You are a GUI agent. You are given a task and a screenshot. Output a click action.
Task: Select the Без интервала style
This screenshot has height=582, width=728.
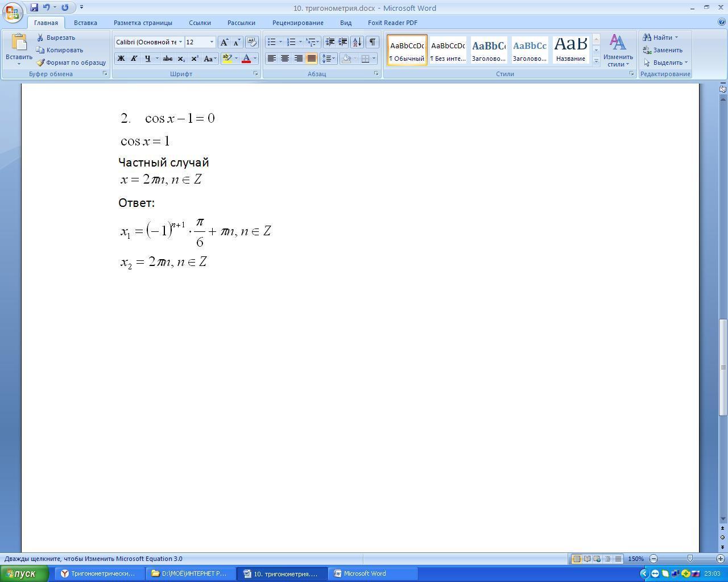[448, 50]
